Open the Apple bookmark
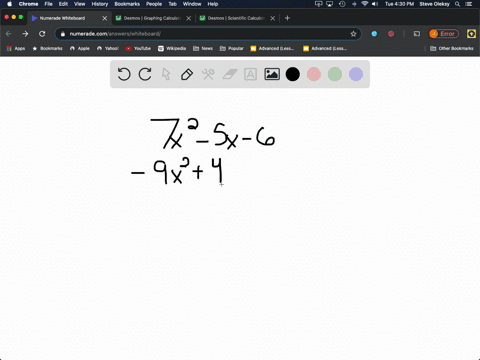This screenshot has width=480, height=360. (80, 48)
